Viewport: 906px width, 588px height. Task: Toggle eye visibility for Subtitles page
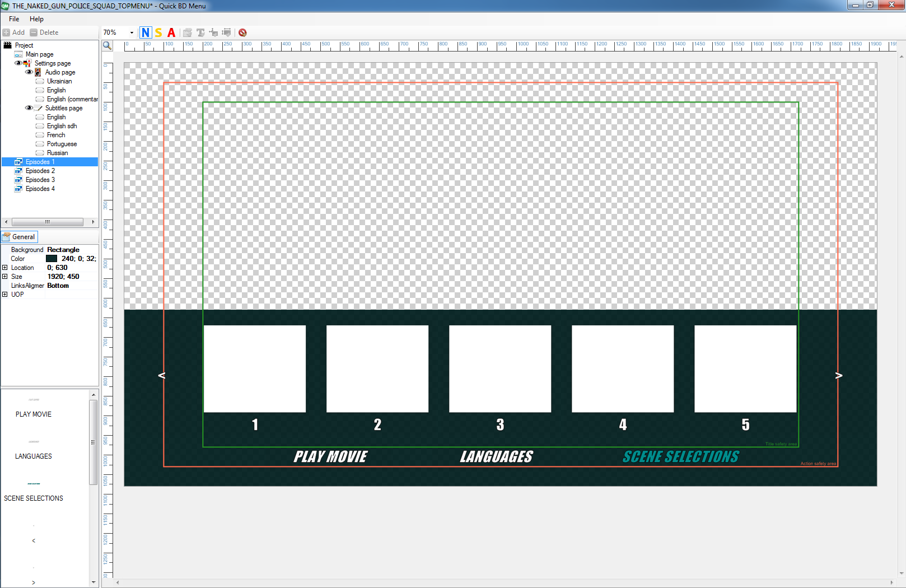tap(29, 108)
